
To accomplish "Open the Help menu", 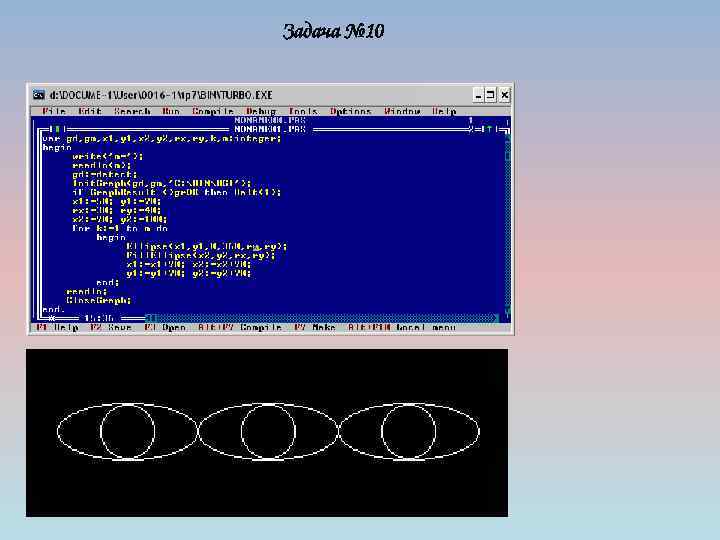I will pos(444,111).
